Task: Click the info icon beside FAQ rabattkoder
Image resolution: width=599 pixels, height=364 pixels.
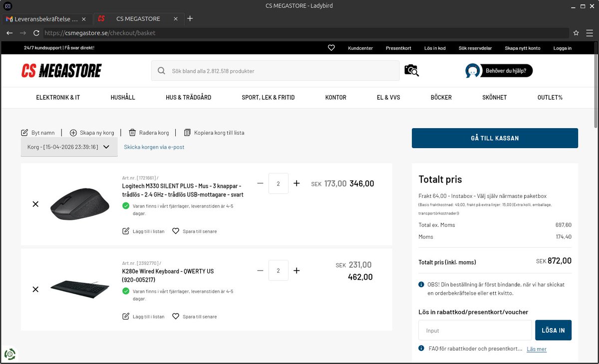Action: (x=422, y=349)
